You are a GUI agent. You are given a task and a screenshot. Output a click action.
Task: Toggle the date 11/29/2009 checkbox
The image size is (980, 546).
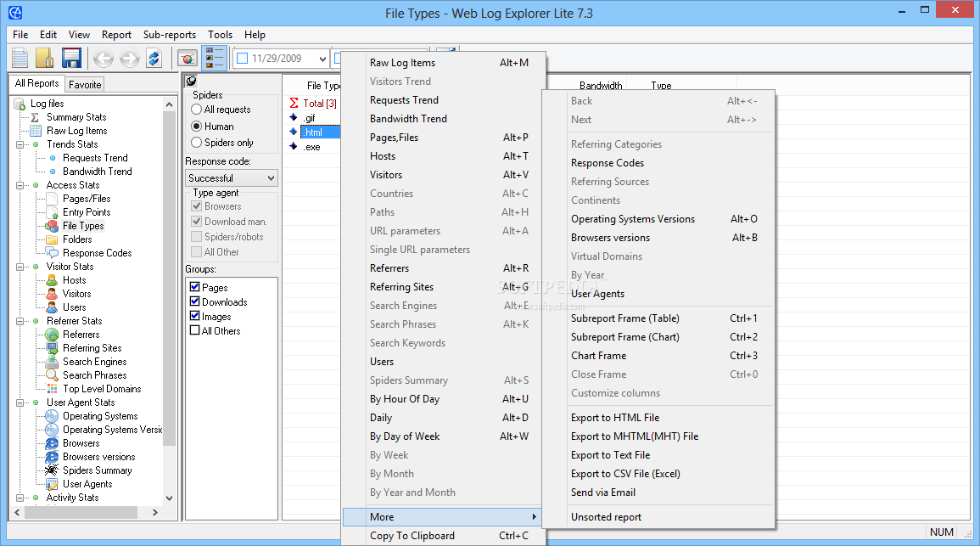[x=243, y=58]
